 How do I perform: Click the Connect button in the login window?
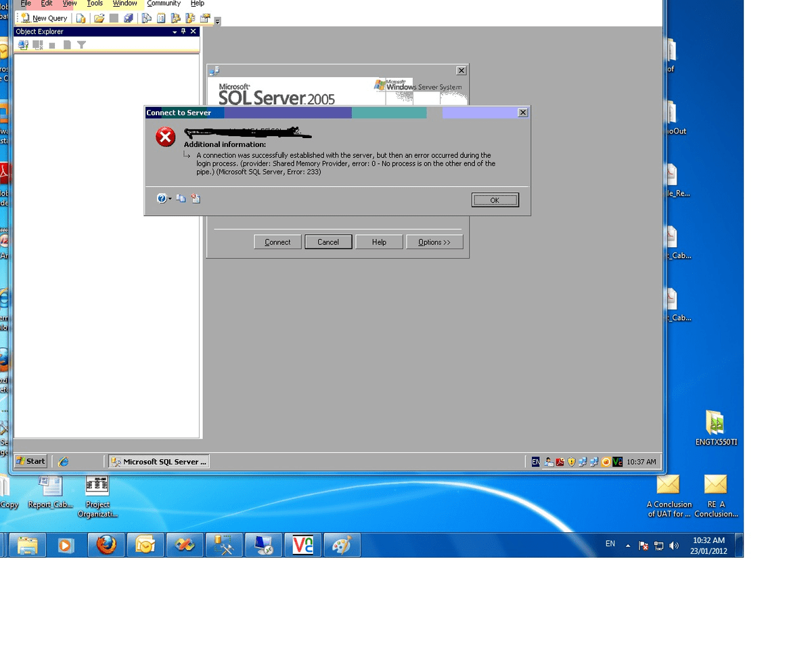coord(277,242)
